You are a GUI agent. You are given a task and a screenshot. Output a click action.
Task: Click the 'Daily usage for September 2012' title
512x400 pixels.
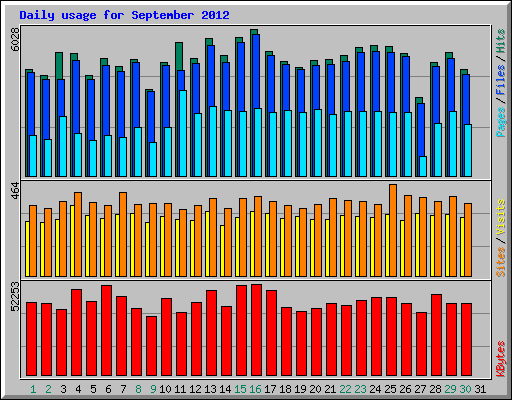(124, 15)
